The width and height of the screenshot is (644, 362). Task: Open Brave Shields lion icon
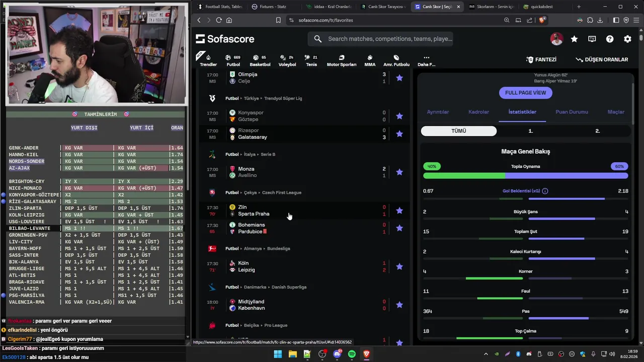pyautogui.click(x=542, y=20)
